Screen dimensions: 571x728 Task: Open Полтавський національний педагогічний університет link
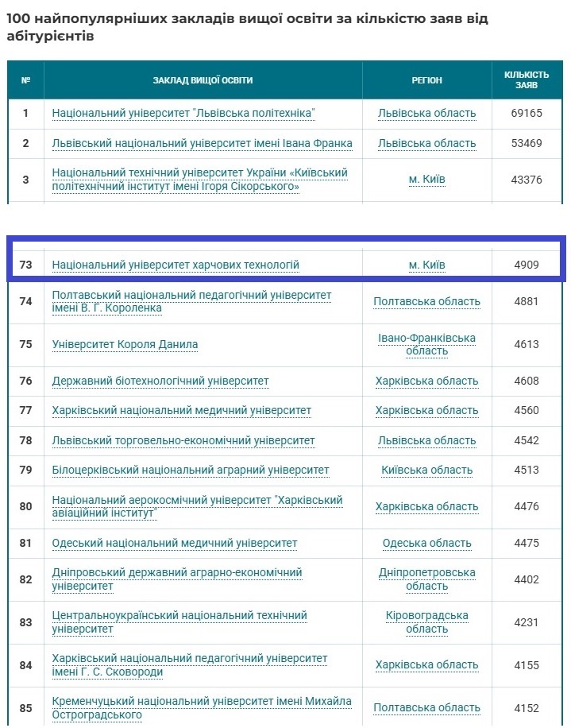tap(191, 302)
